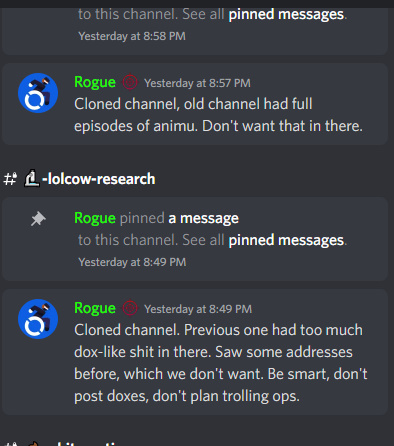Click the red role badge beside Rogue at 8:57 PM

tap(130, 82)
